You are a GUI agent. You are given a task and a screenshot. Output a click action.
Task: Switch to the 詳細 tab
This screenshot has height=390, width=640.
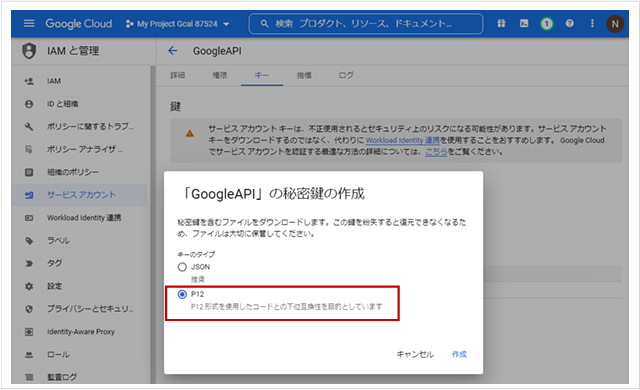click(x=178, y=75)
